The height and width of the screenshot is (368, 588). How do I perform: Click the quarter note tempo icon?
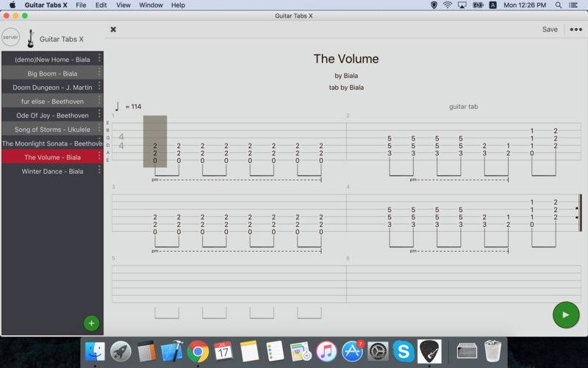pyautogui.click(x=118, y=106)
